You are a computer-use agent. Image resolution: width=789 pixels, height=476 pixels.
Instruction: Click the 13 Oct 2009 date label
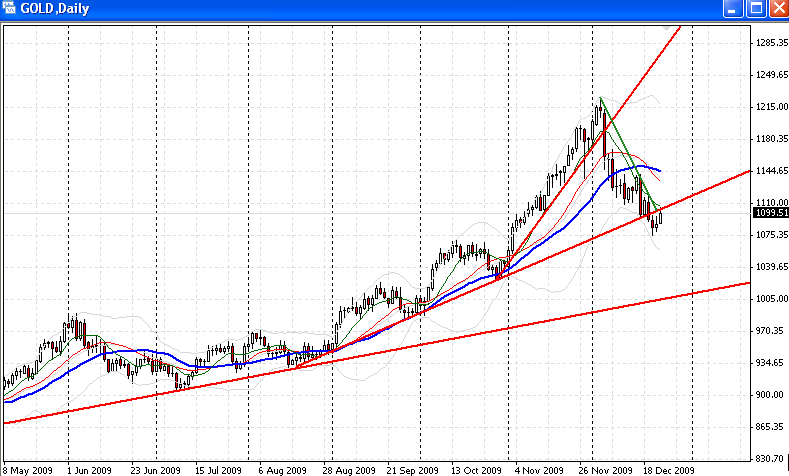pyautogui.click(x=476, y=471)
